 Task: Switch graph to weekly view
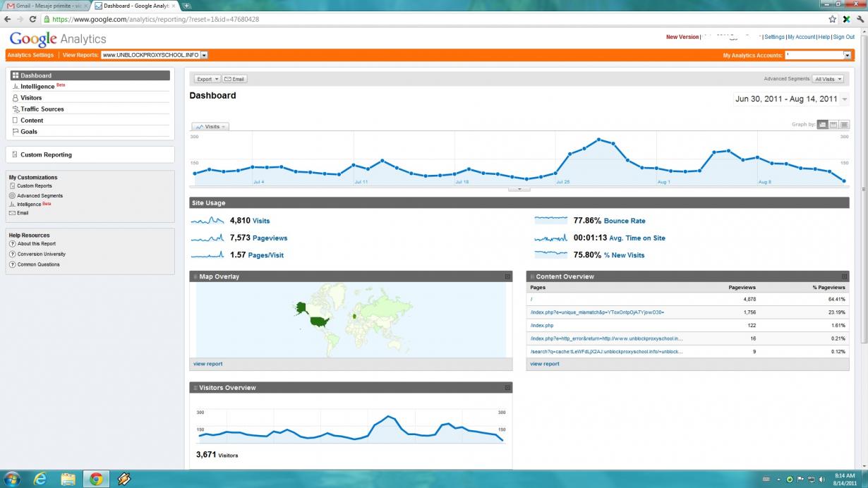(x=833, y=125)
